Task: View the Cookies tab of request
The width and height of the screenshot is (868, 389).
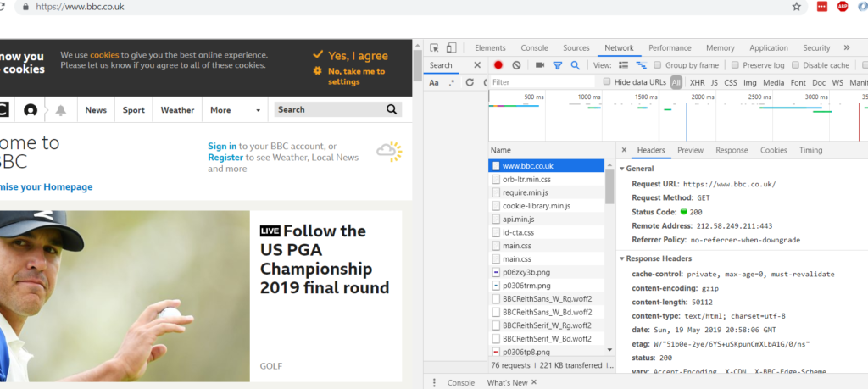Action: coord(773,150)
